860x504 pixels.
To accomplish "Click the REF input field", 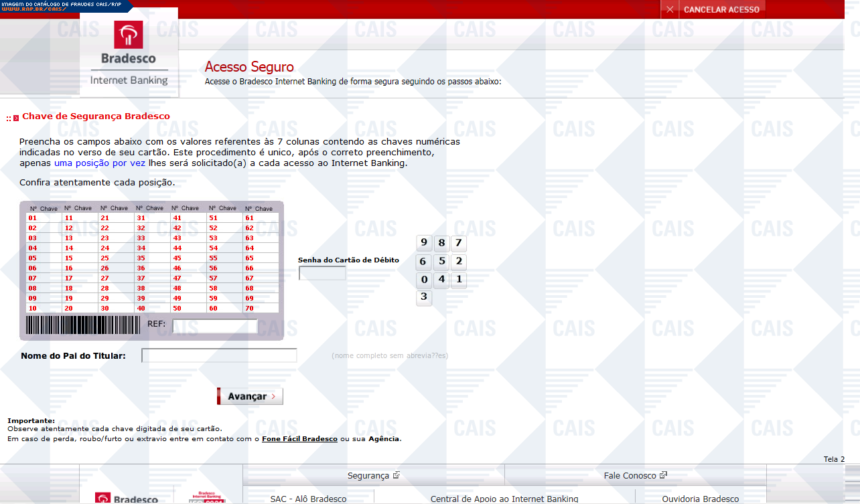I will [x=215, y=326].
